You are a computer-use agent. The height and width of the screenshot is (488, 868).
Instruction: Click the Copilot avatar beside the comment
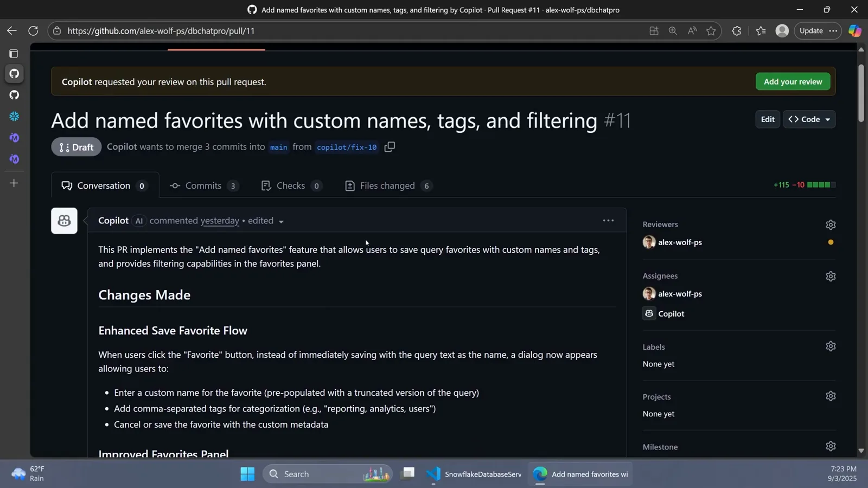[x=64, y=221]
